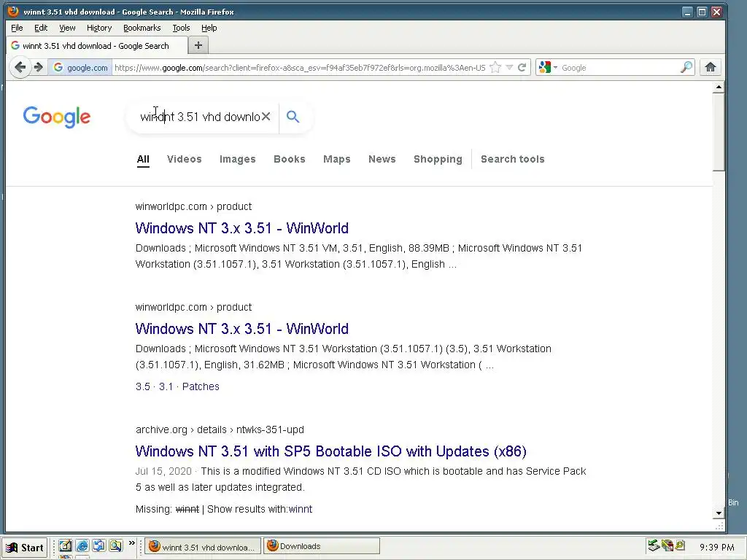Open the Help menu

pyautogui.click(x=209, y=28)
